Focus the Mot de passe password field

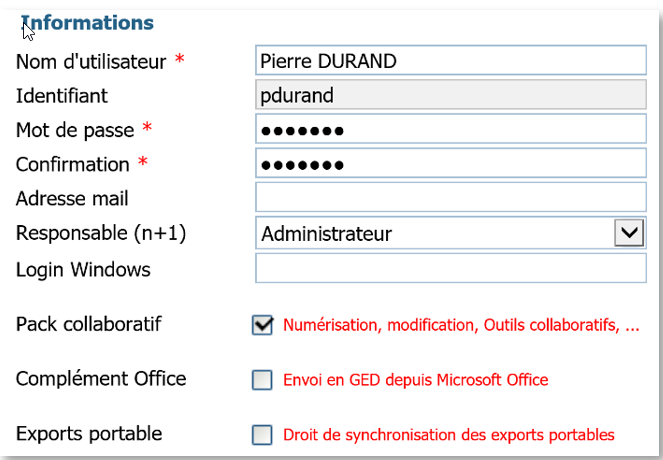(x=450, y=130)
